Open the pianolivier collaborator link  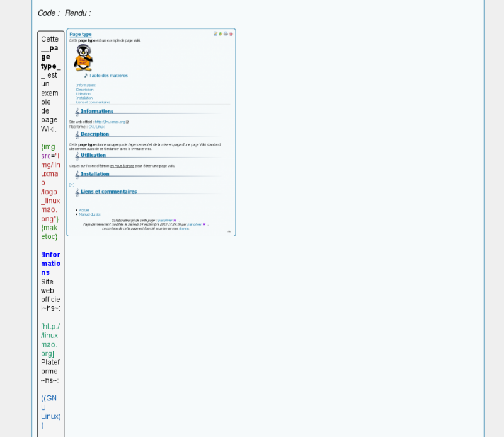point(165,221)
